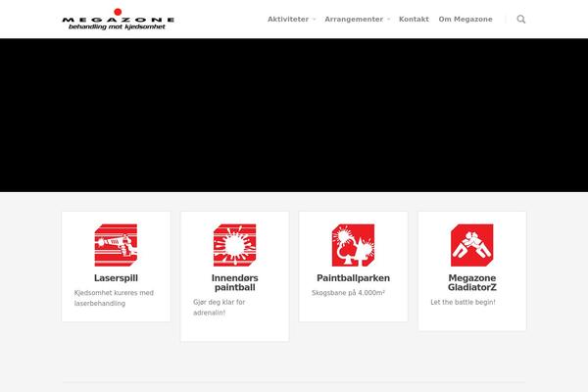
Task: Click 'Skogsbane på 4.000m²' text
Action: pos(348,293)
